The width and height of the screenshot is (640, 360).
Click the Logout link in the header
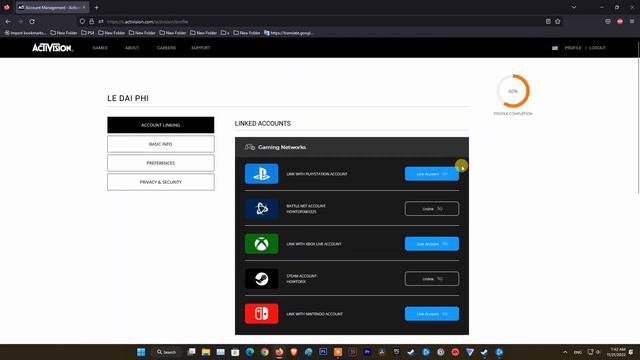598,48
